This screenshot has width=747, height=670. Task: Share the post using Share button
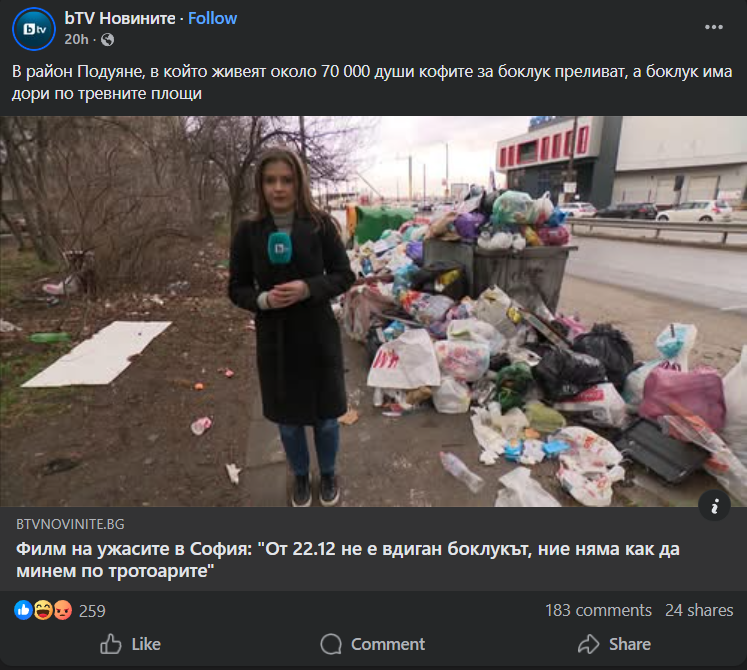pos(615,644)
